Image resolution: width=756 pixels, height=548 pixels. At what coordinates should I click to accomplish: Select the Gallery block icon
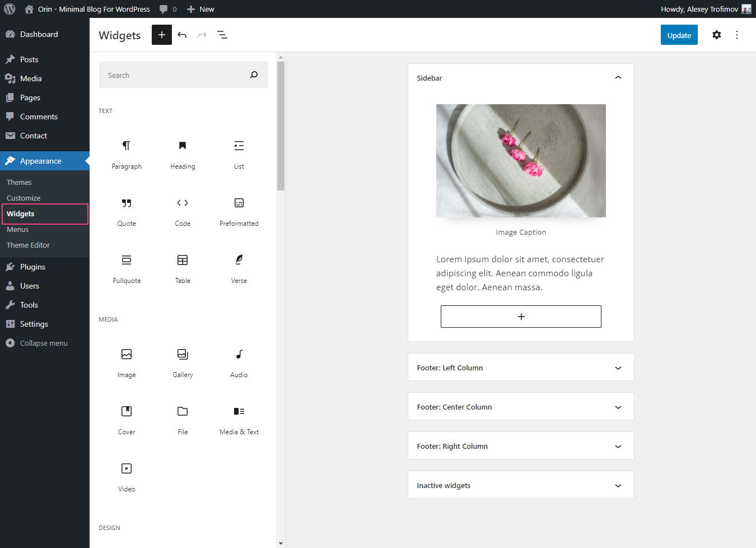[x=183, y=360]
